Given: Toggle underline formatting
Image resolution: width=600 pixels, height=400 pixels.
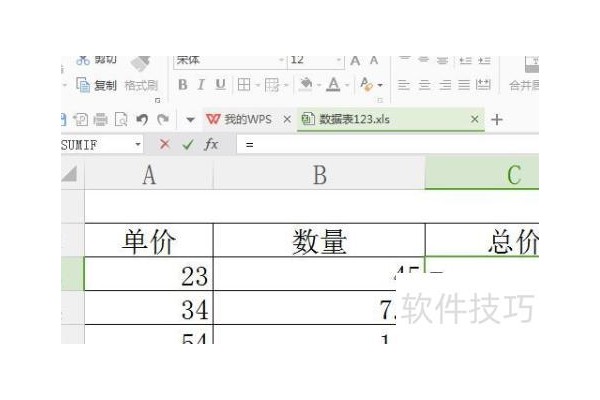Looking at the screenshot, I should (x=220, y=85).
